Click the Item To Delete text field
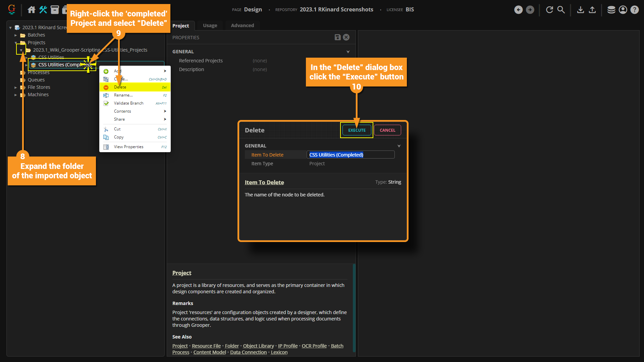The image size is (644, 362). 350,155
